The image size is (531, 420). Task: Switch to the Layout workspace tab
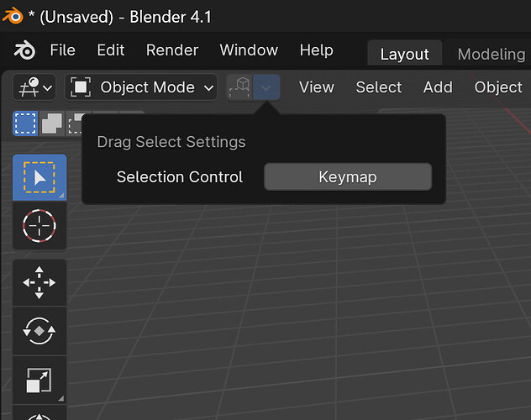405,54
